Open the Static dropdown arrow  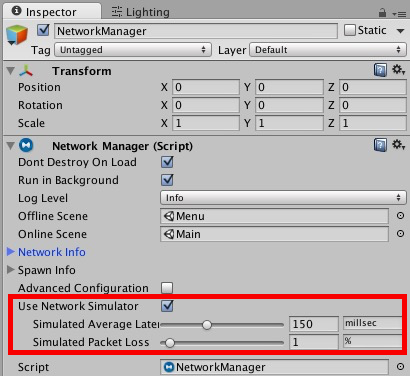pyautogui.click(x=400, y=31)
